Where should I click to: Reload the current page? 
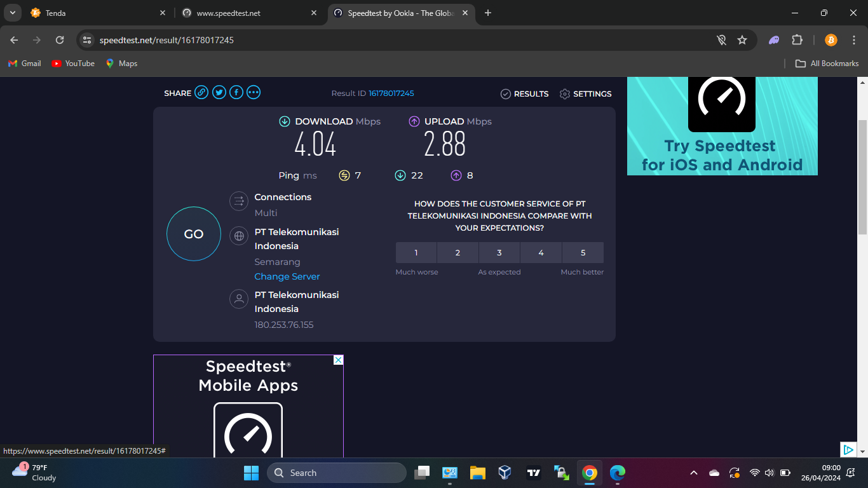(x=60, y=40)
